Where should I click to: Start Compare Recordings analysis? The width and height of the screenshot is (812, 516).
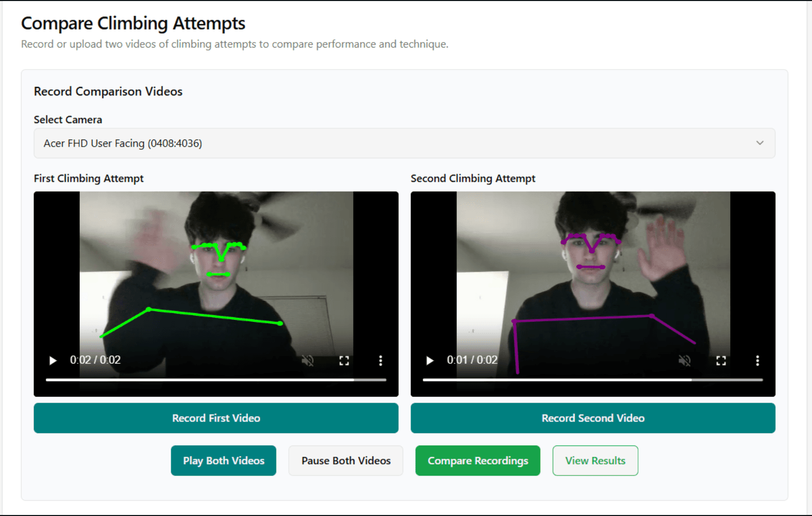coord(478,460)
